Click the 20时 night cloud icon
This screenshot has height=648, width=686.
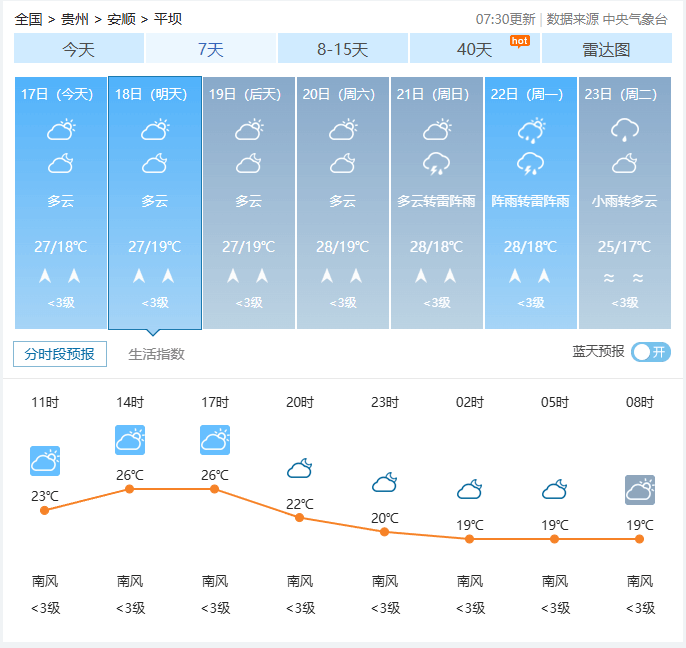[300, 468]
